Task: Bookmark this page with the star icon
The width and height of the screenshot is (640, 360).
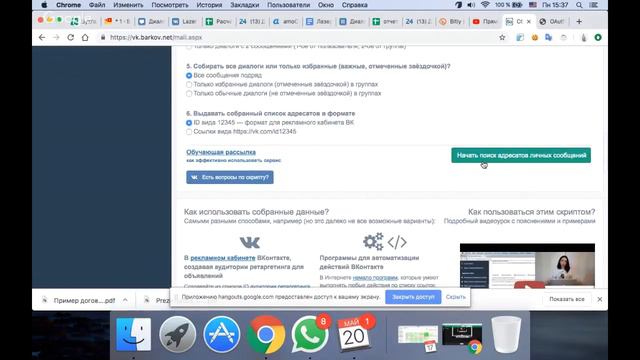Action: click(x=502, y=37)
